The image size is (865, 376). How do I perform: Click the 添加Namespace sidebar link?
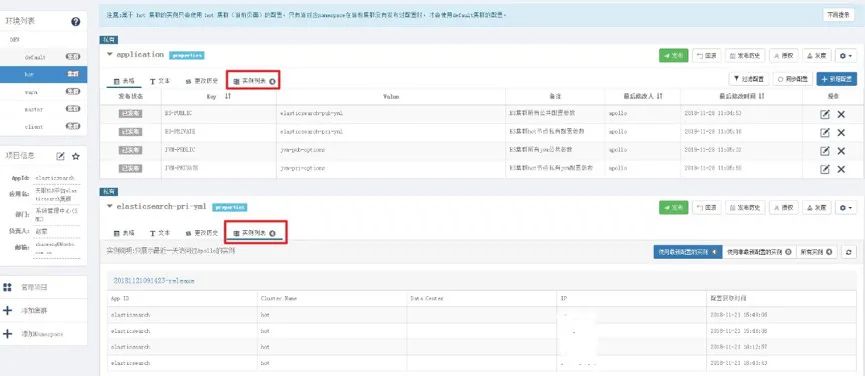[x=42, y=334]
